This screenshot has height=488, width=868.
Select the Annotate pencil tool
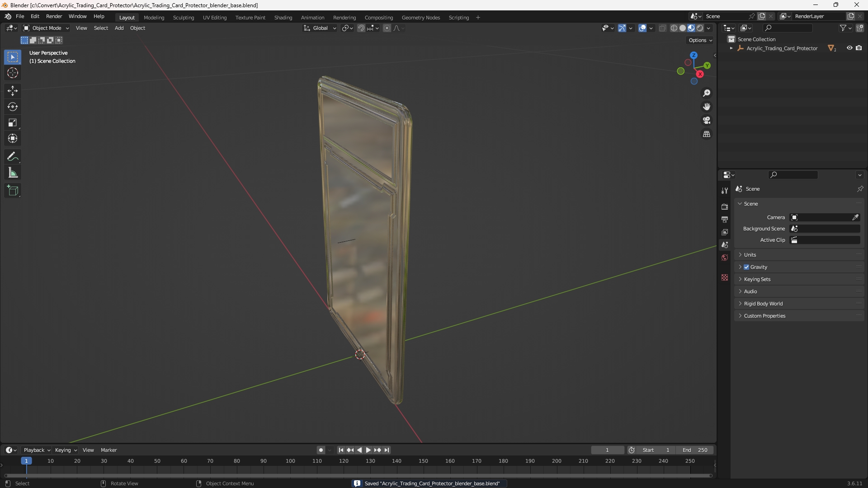(13, 157)
